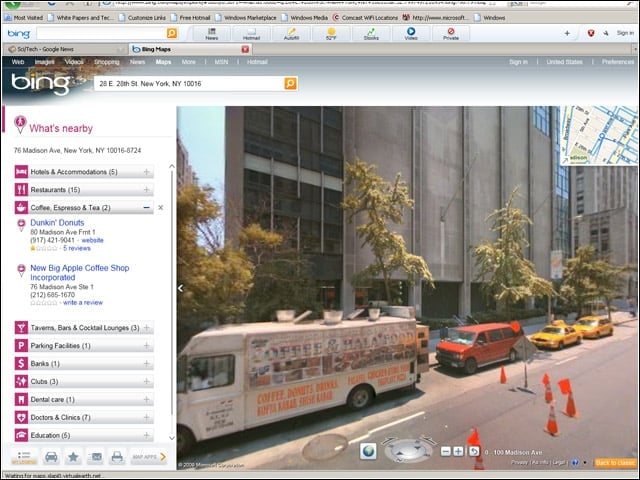Click the email envelope icon at bottom

coord(95,457)
